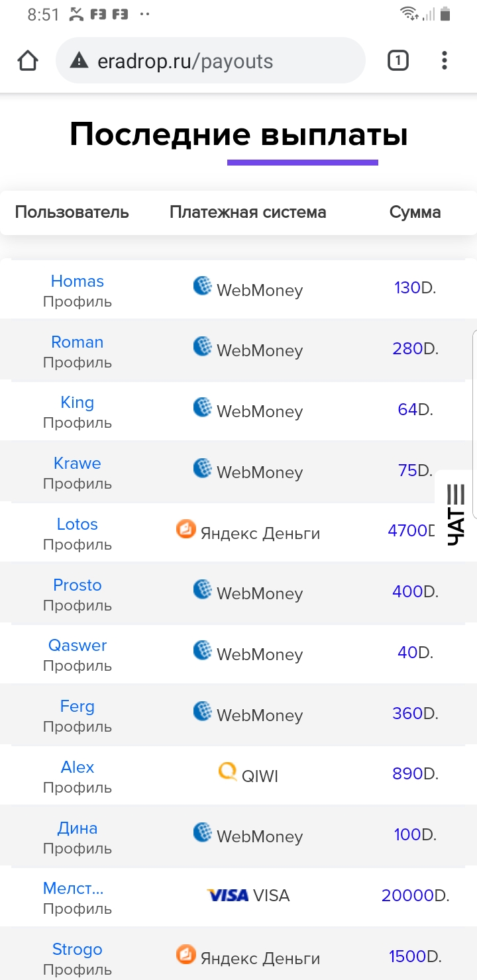Click Yandex Money icon in Strogo row
The width and height of the screenshot is (477, 980).
coord(186,954)
